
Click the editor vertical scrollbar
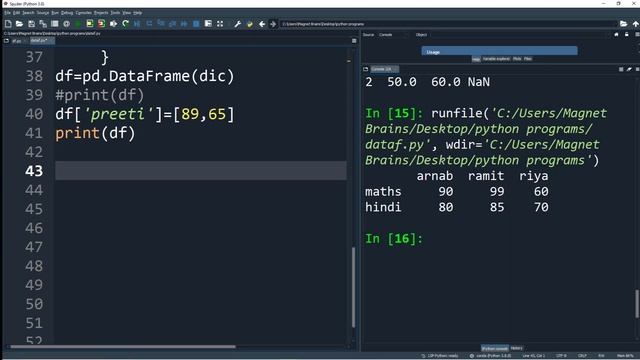coord(353,287)
